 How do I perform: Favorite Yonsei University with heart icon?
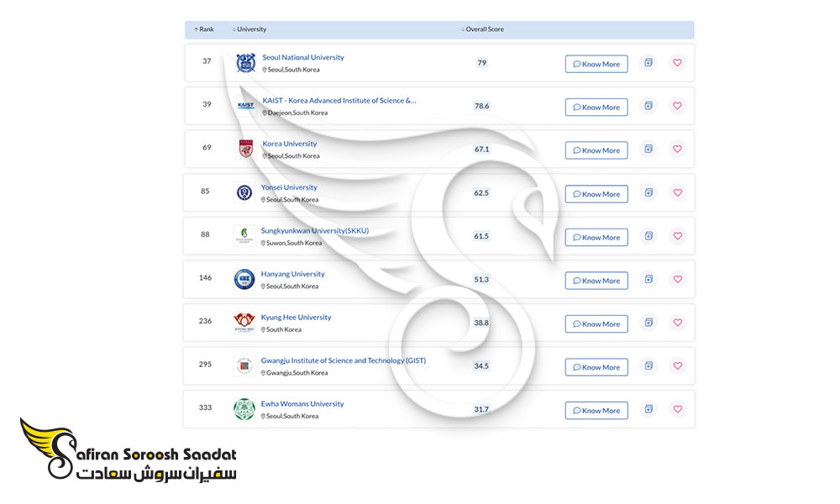(678, 193)
